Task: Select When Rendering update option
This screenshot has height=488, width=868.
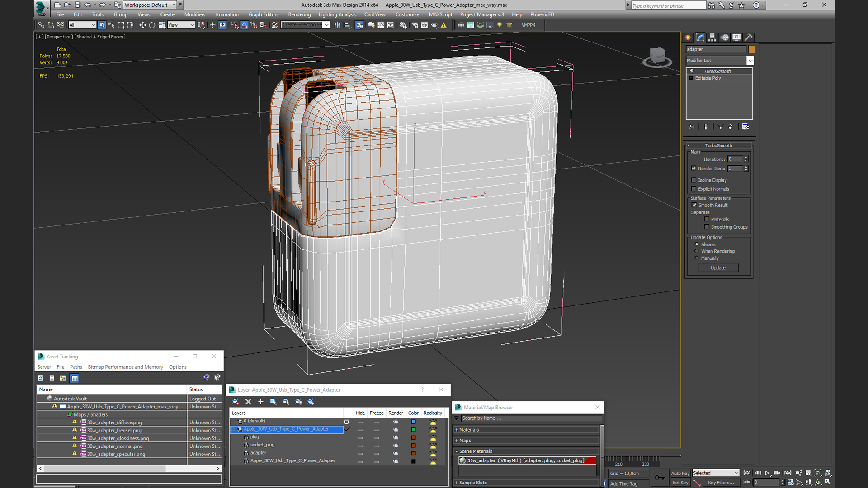Action: click(697, 251)
